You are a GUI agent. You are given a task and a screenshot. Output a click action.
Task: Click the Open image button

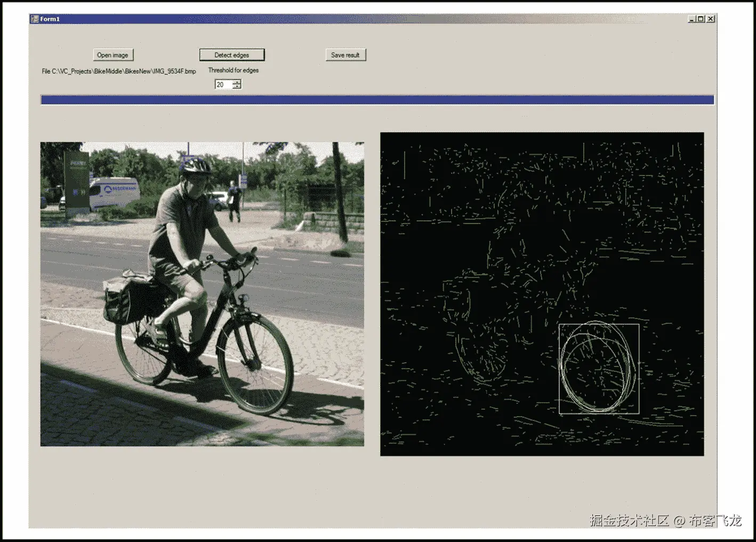pyautogui.click(x=112, y=55)
